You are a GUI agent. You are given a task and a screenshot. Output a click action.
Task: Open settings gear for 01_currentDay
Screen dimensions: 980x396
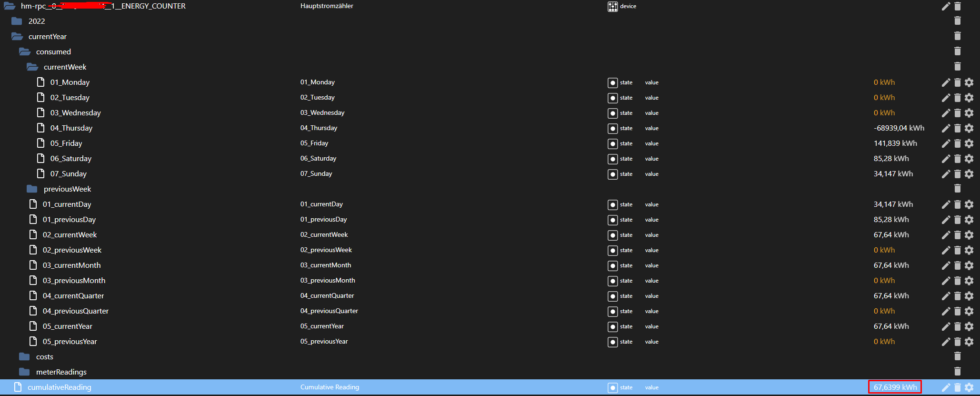[x=969, y=204]
